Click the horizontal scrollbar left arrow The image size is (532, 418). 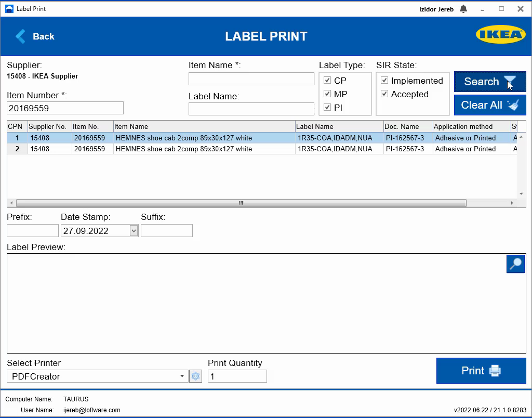11,203
